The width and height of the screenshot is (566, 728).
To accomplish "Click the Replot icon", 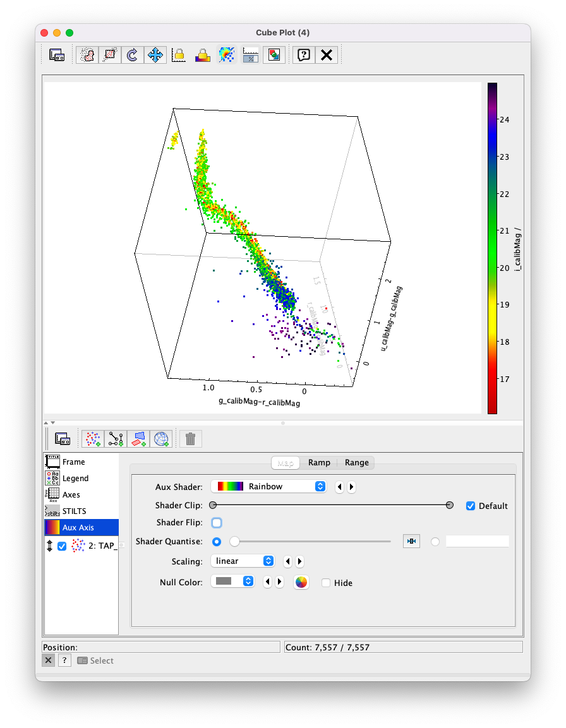I will (x=132, y=54).
